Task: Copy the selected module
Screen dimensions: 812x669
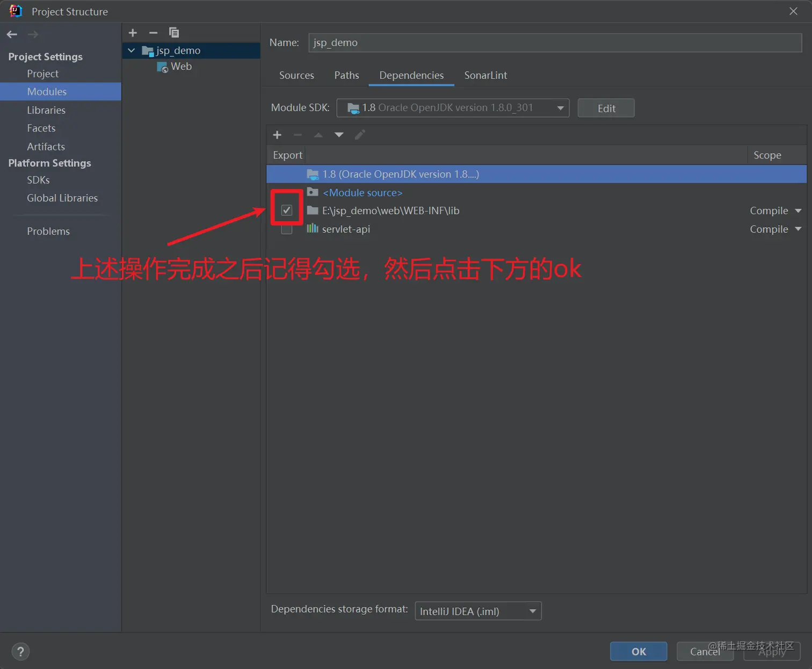Action: click(x=174, y=33)
